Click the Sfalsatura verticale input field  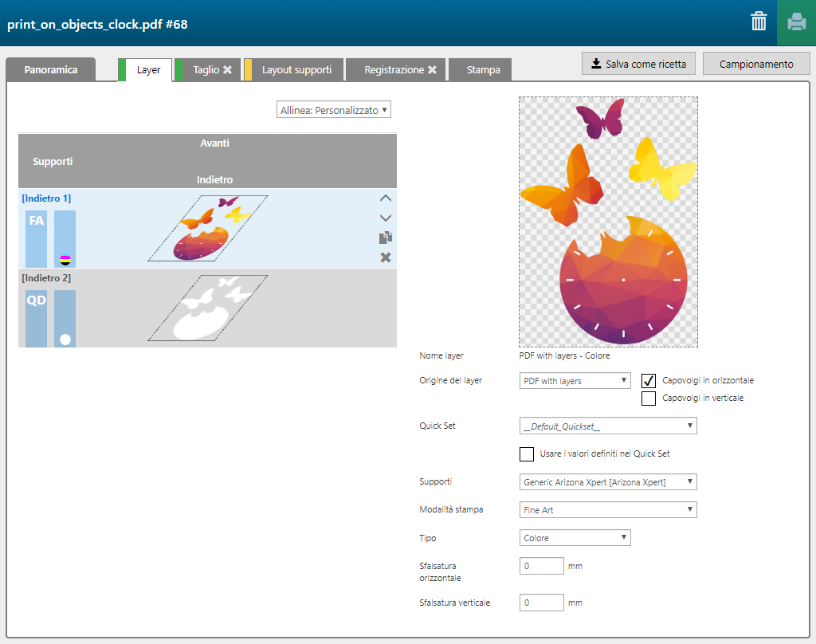541,603
